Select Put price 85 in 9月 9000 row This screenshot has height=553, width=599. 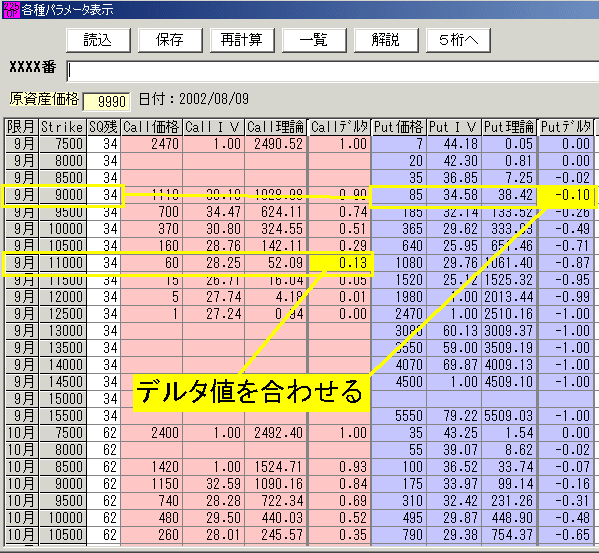coord(398,195)
